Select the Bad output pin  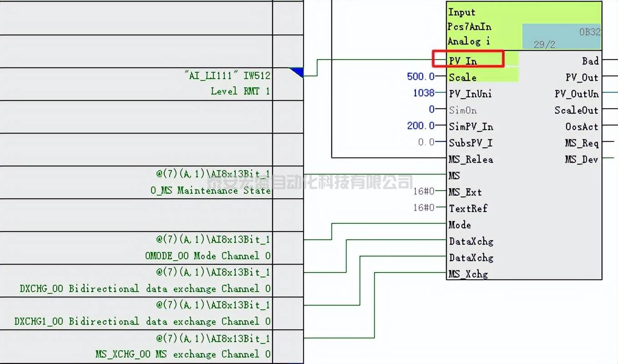point(590,61)
